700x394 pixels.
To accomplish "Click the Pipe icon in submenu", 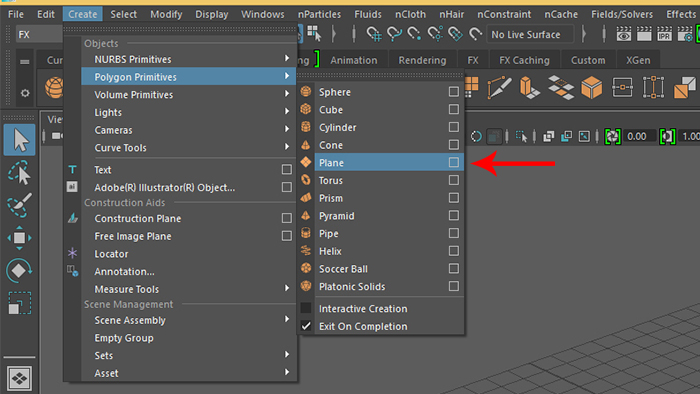I will (x=306, y=233).
